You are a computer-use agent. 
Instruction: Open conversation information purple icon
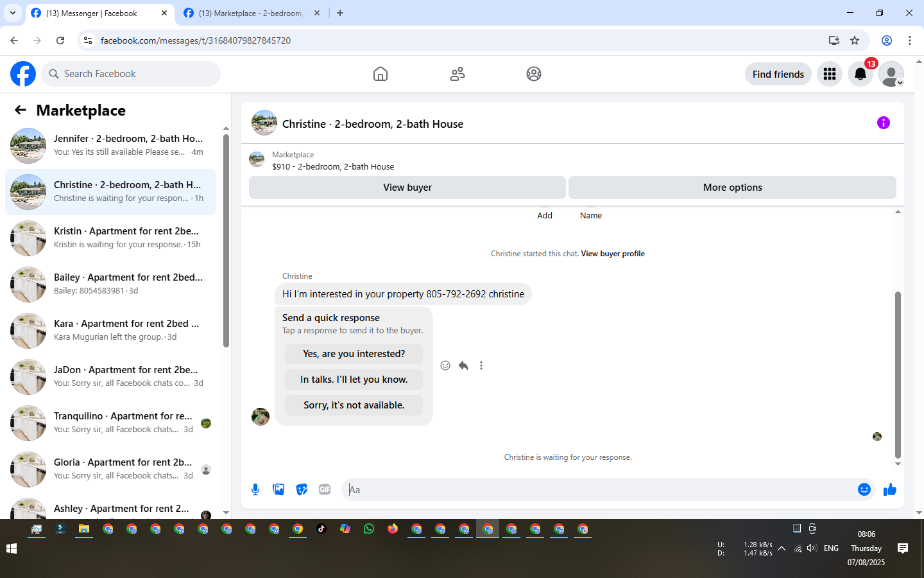pyautogui.click(x=884, y=123)
